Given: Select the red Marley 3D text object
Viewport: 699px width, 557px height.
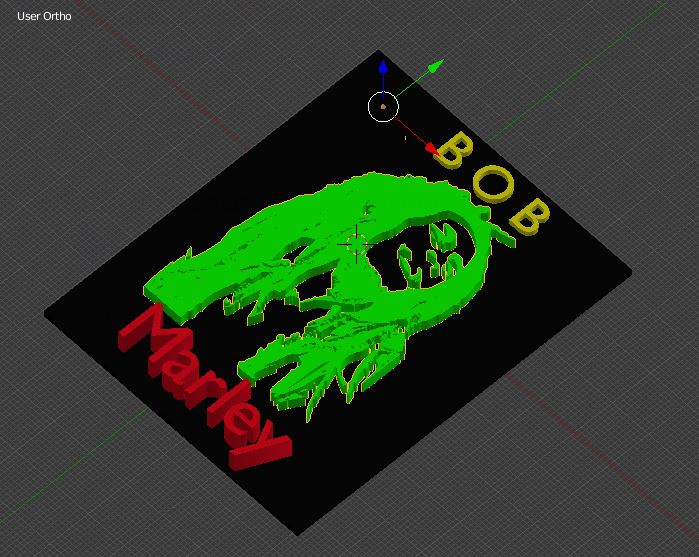Looking at the screenshot, I should pyautogui.click(x=205, y=387).
